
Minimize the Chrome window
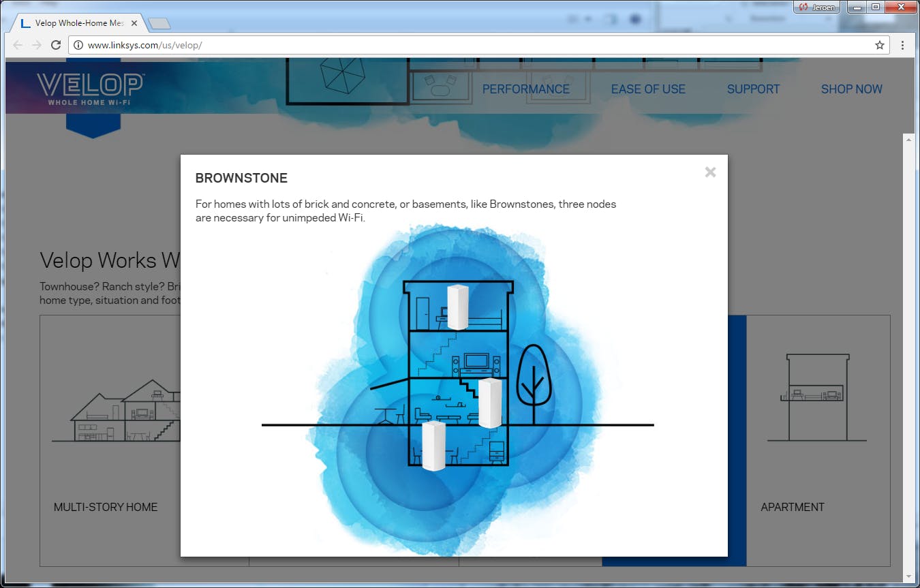(855, 7)
